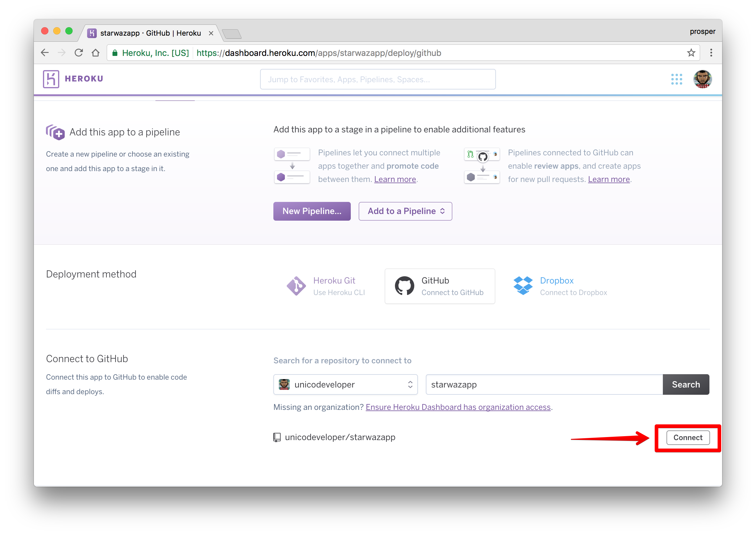The width and height of the screenshot is (756, 535).
Task: Click the GitHub review apps illustration
Action: coord(482,166)
